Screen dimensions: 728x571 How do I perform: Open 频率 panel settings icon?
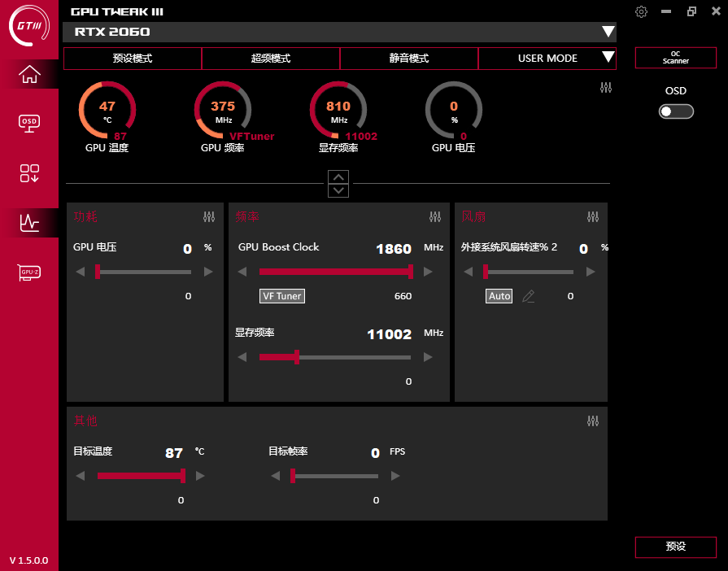[x=435, y=217]
